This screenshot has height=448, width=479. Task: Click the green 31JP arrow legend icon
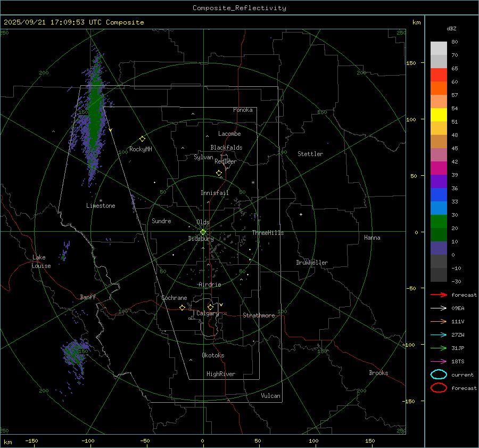439,348
